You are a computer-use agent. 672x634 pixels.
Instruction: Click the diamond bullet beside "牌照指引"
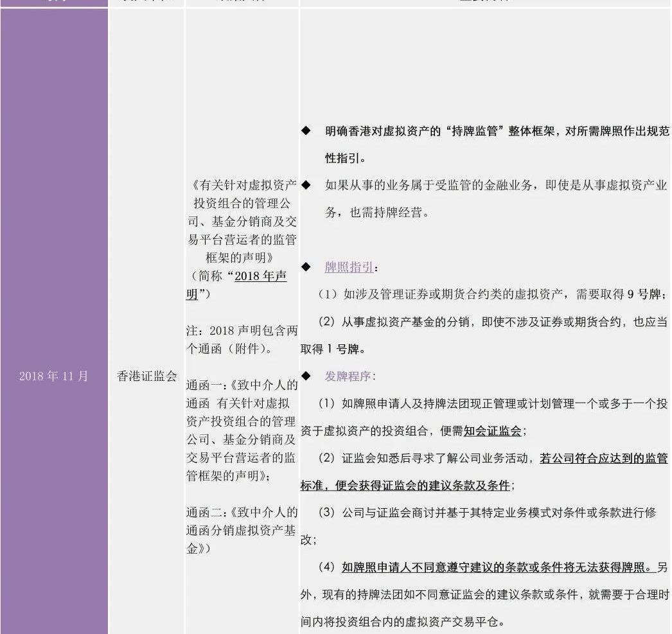tap(306, 267)
